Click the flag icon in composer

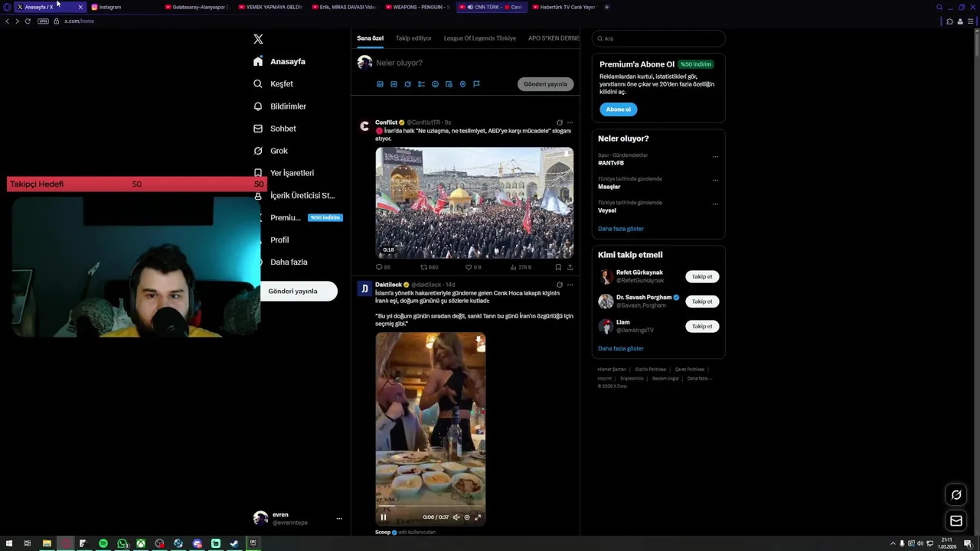point(476,84)
